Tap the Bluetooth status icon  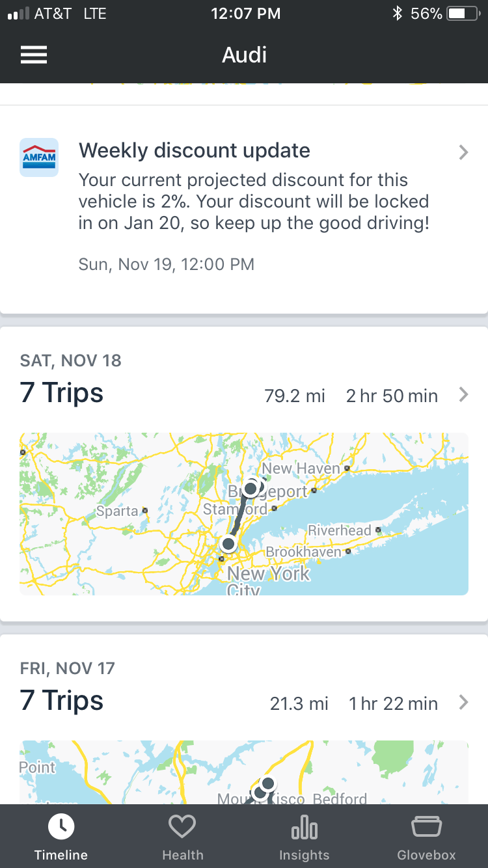(x=397, y=14)
